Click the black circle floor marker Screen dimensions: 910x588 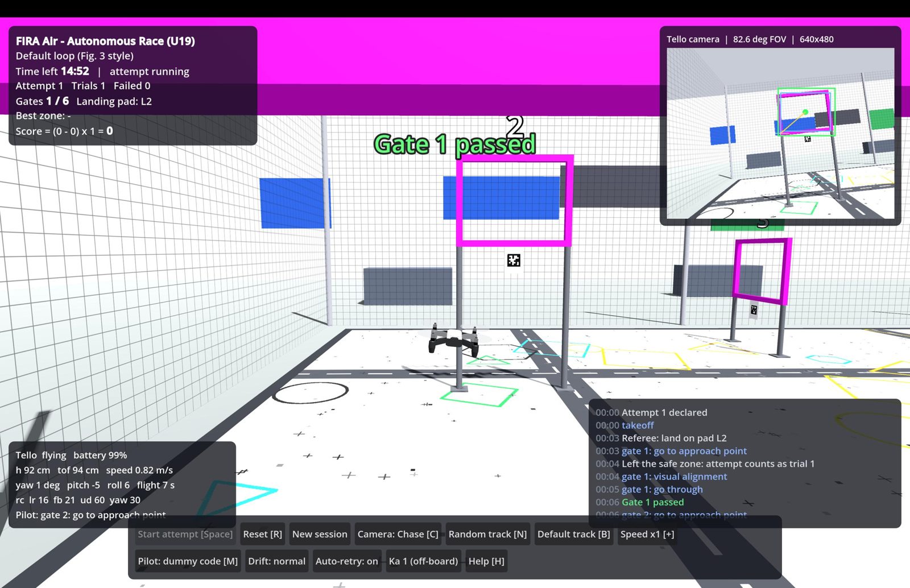311,392
